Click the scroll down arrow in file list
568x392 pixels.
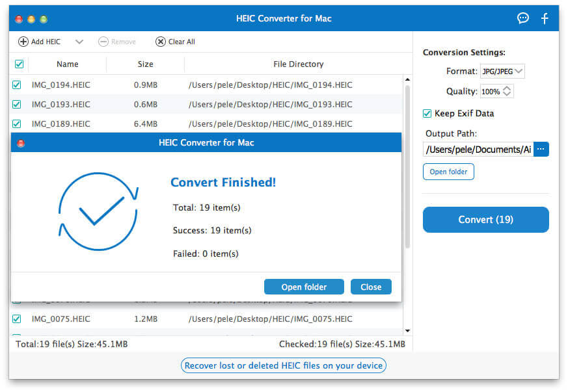(407, 331)
